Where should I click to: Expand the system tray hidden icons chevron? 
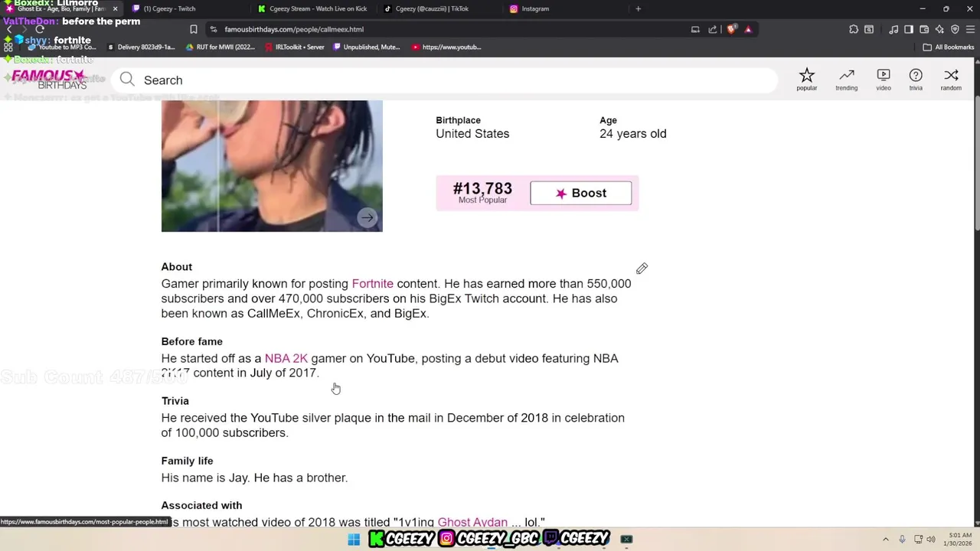click(886, 540)
